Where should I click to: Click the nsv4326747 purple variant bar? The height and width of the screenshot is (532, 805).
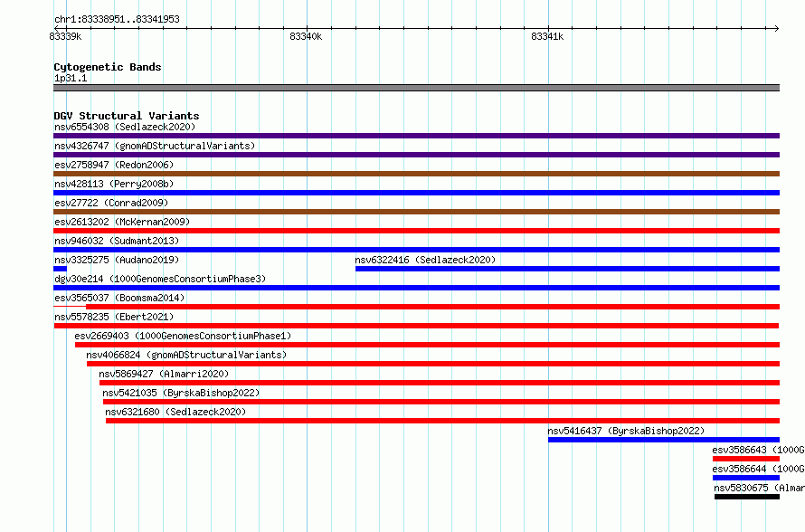pyautogui.click(x=416, y=155)
